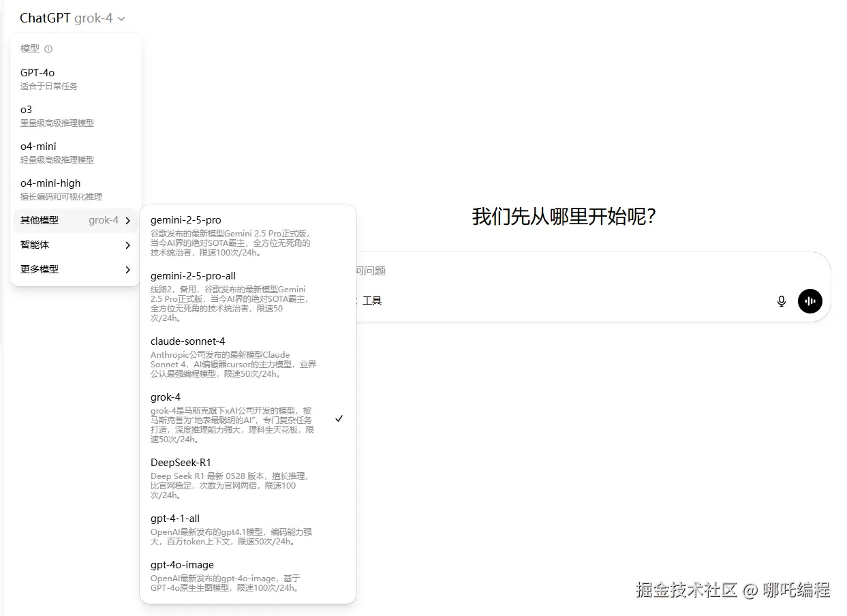Screen dimensions: 847x616
Task: Click the 擅长编码和可视化推理 description
Action: [x=61, y=197]
